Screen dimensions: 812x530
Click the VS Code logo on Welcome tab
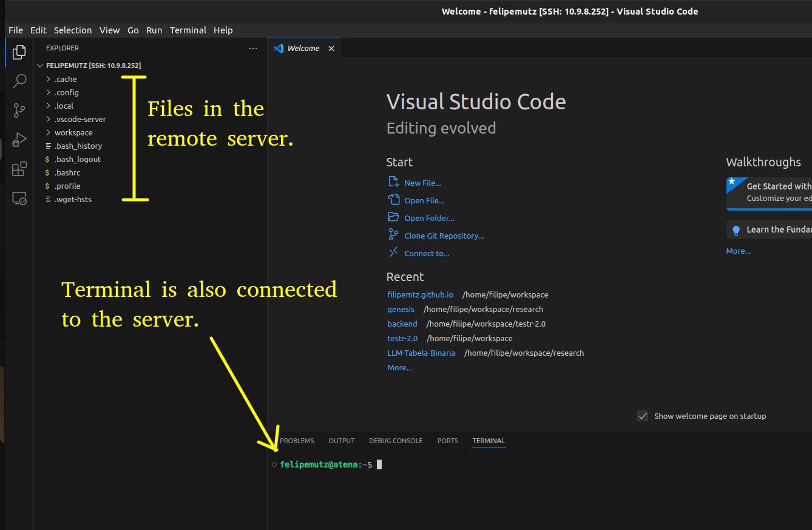[279, 49]
